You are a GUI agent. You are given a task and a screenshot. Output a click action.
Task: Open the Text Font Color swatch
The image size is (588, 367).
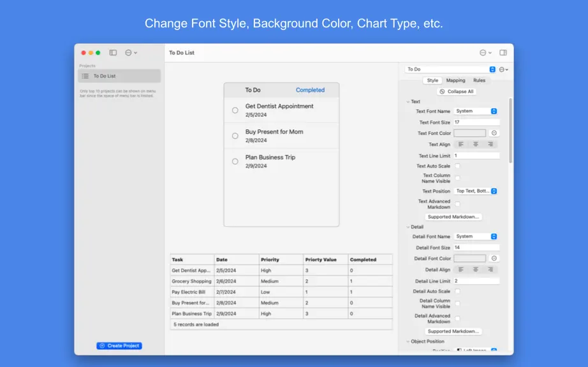point(469,133)
